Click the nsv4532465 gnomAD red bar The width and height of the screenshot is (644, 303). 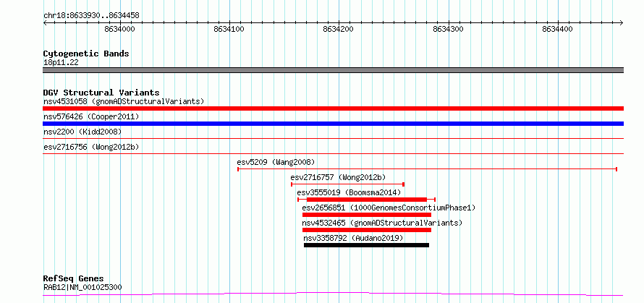click(367, 230)
